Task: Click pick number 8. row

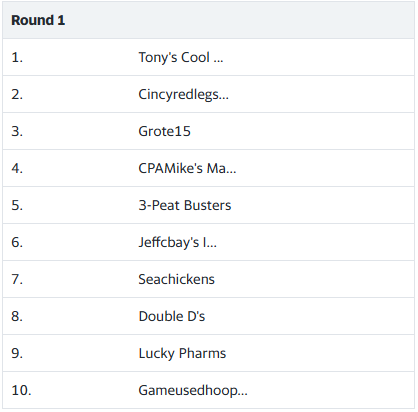Action: (x=209, y=316)
